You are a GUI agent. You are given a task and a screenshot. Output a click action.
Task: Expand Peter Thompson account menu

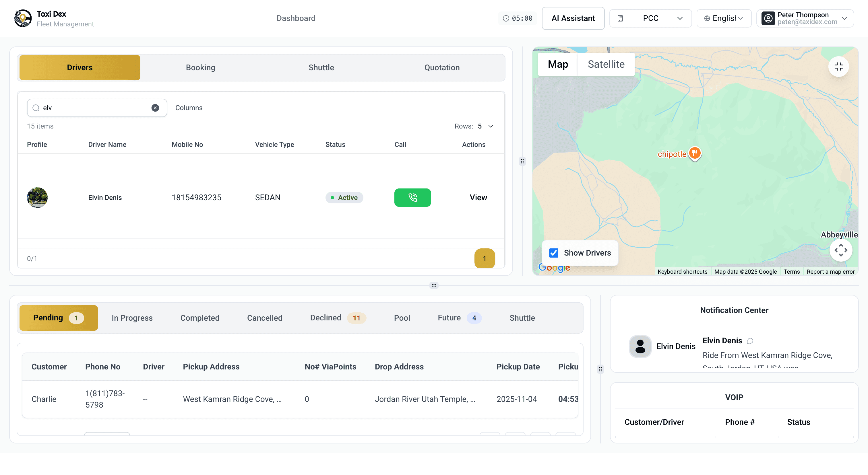tap(805, 18)
